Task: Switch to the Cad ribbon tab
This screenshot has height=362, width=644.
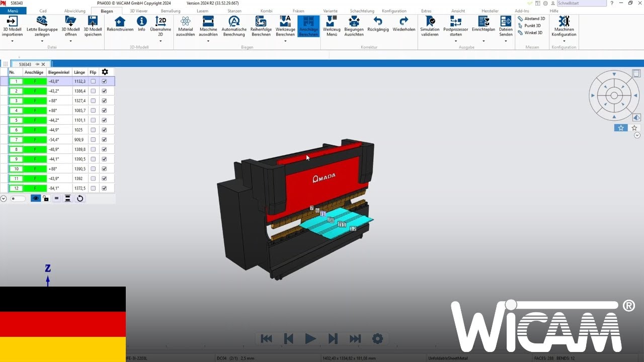Action: (x=43, y=11)
